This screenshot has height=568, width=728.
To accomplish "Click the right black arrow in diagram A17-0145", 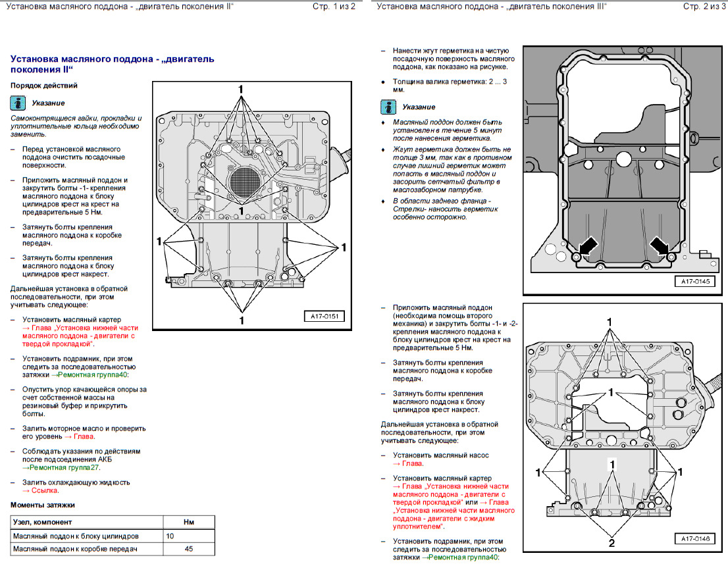I will click(x=660, y=248).
